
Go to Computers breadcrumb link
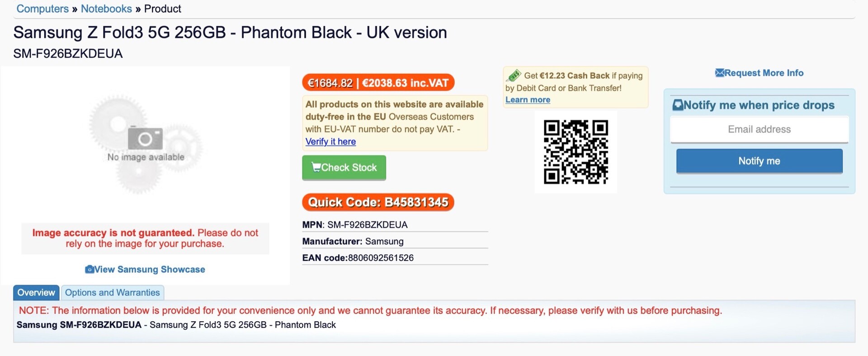click(42, 9)
